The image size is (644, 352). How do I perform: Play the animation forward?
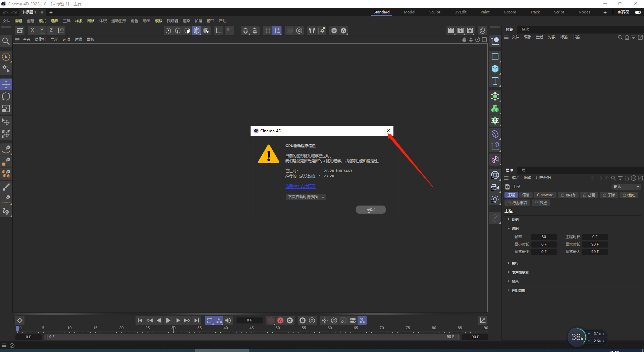pyautogui.click(x=168, y=320)
